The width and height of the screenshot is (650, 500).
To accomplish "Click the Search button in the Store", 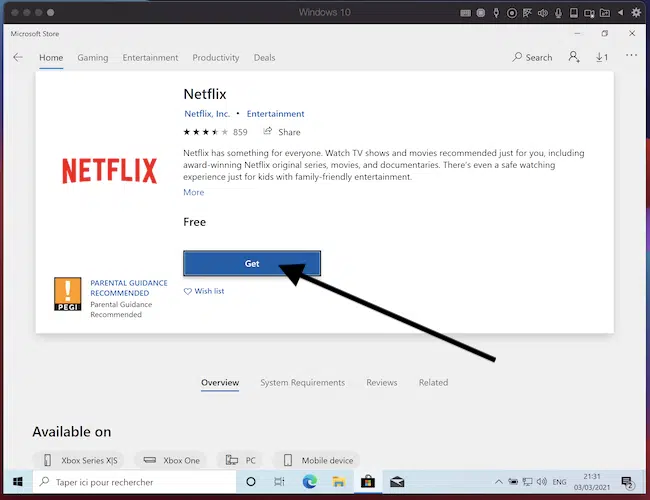I will [532, 57].
